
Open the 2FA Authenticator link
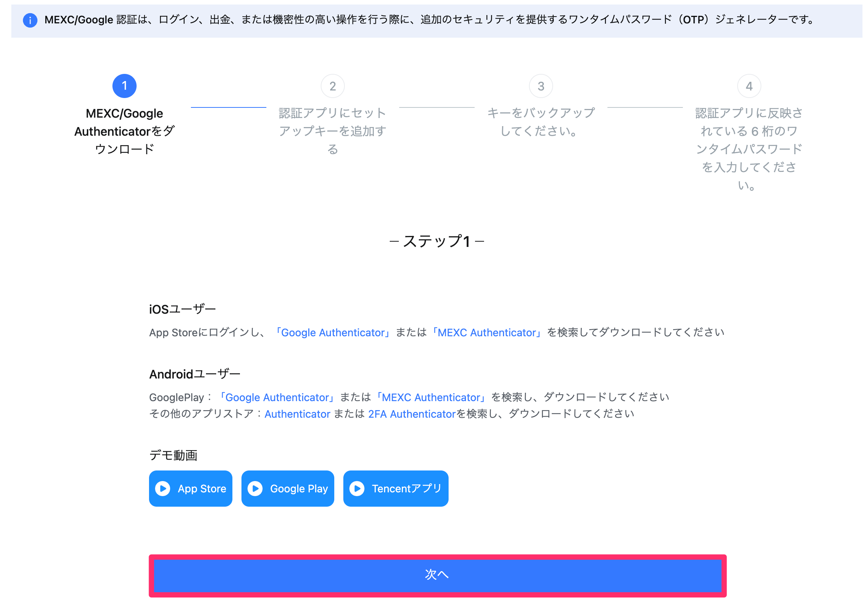click(412, 414)
